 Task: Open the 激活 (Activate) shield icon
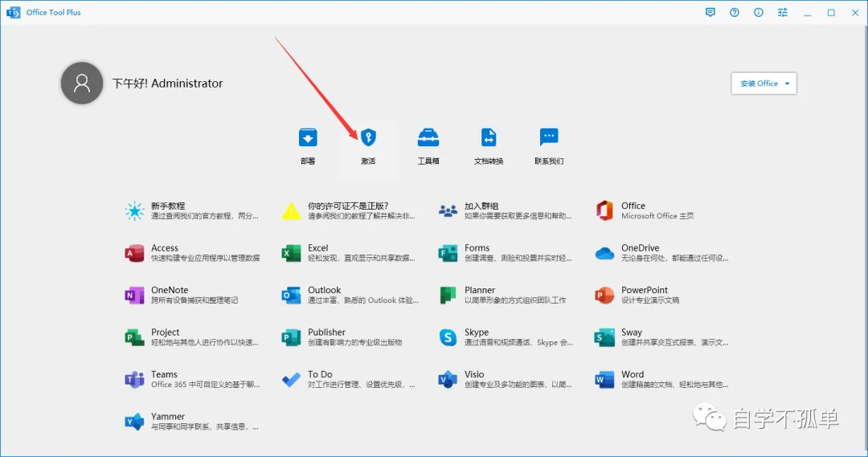368,137
